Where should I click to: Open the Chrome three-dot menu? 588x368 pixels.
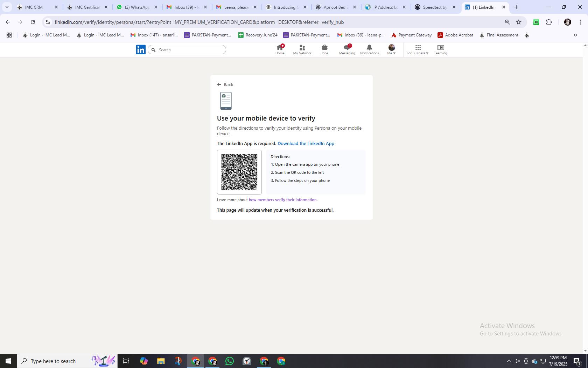tap(580, 22)
